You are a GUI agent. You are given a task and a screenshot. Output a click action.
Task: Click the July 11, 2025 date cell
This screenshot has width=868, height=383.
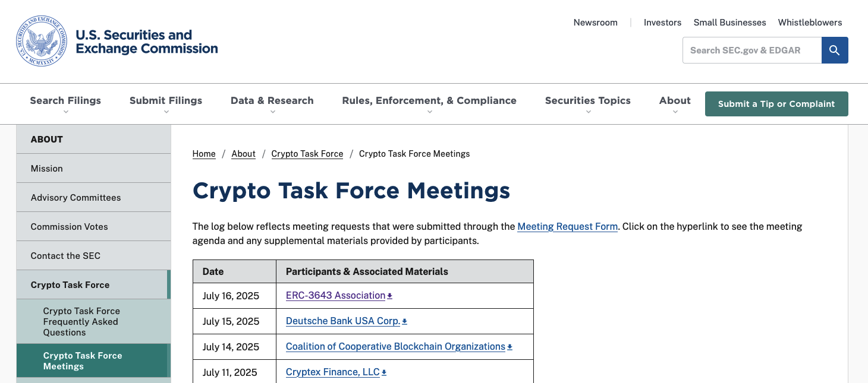[x=234, y=372]
